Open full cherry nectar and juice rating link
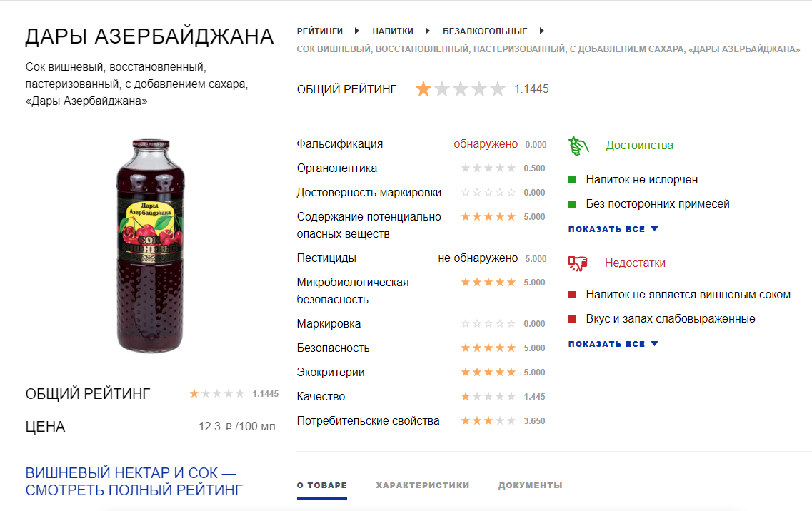812x511 pixels. (134, 482)
